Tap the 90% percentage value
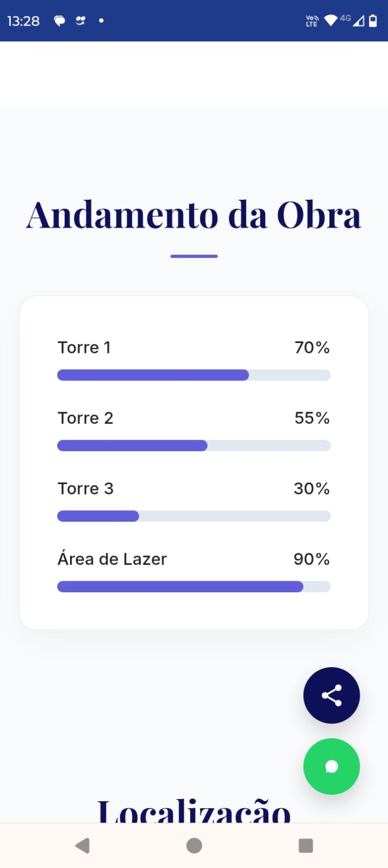 (x=311, y=559)
